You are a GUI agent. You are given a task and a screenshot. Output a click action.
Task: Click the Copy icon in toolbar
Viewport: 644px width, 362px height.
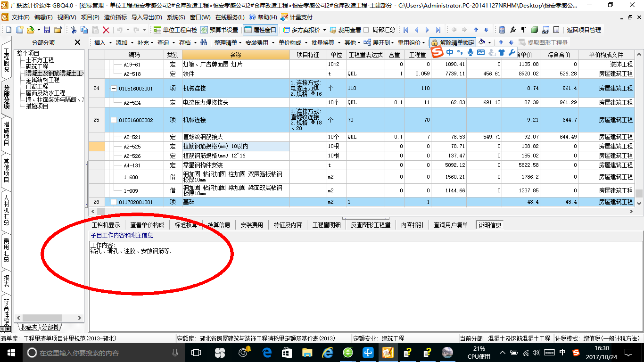(x=84, y=30)
